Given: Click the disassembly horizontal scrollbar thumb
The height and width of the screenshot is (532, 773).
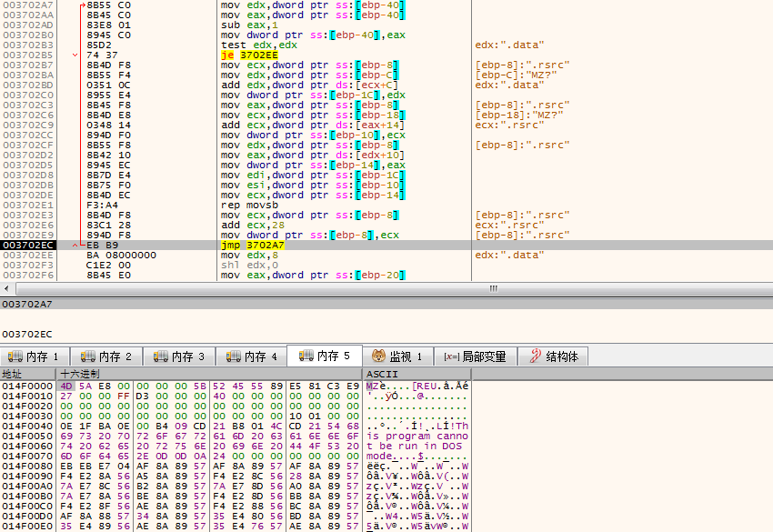Looking at the screenshot, I should (x=493, y=288).
